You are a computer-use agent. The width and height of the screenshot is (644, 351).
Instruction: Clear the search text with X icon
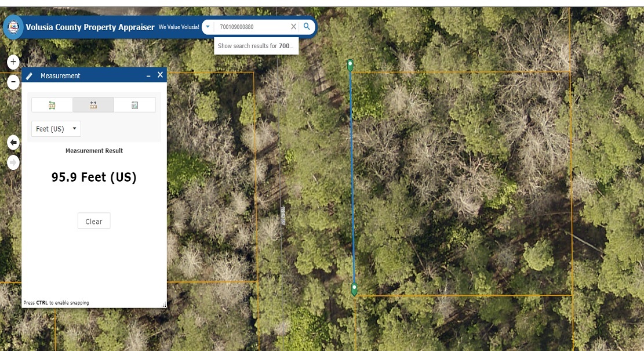[293, 27]
